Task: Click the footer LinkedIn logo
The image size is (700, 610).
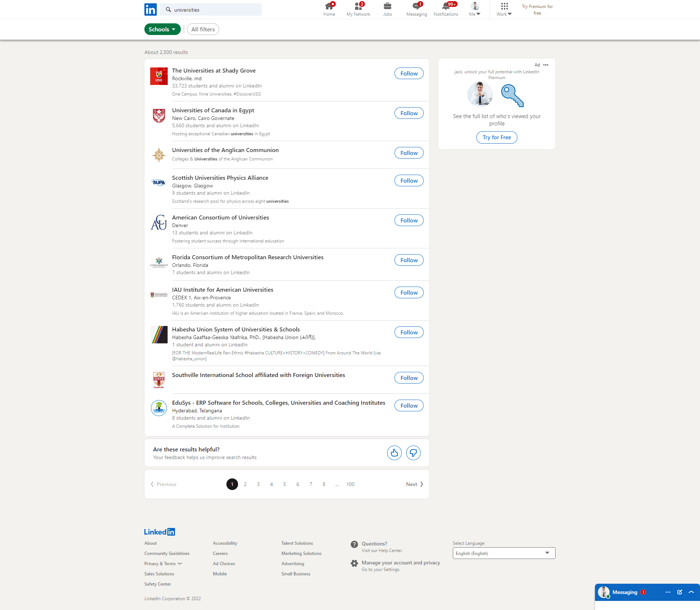Action: (x=159, y=532)
